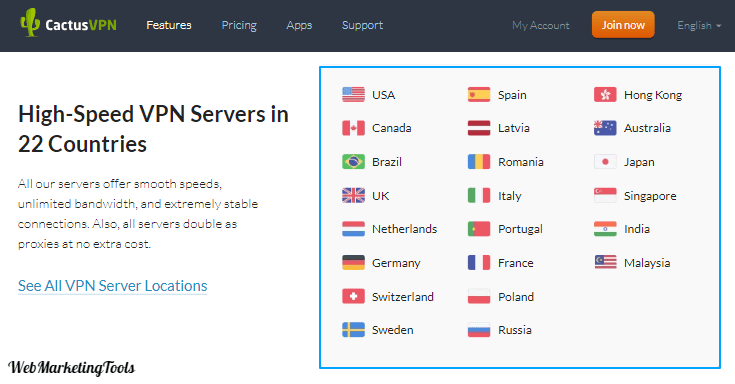Click the Portugal flag icon
The width and height of the screenshot is (735, 384).
(479, 229)
